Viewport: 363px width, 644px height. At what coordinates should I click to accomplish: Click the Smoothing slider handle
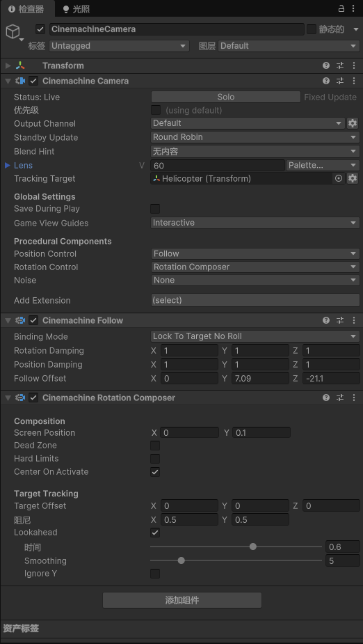(181, 560)
